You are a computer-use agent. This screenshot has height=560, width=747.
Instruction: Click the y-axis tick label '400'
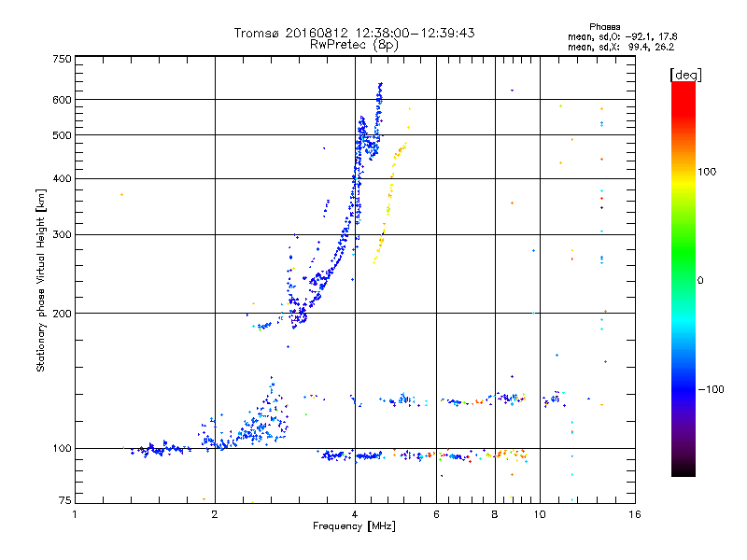pyautogui.click(x=62, y=178)
